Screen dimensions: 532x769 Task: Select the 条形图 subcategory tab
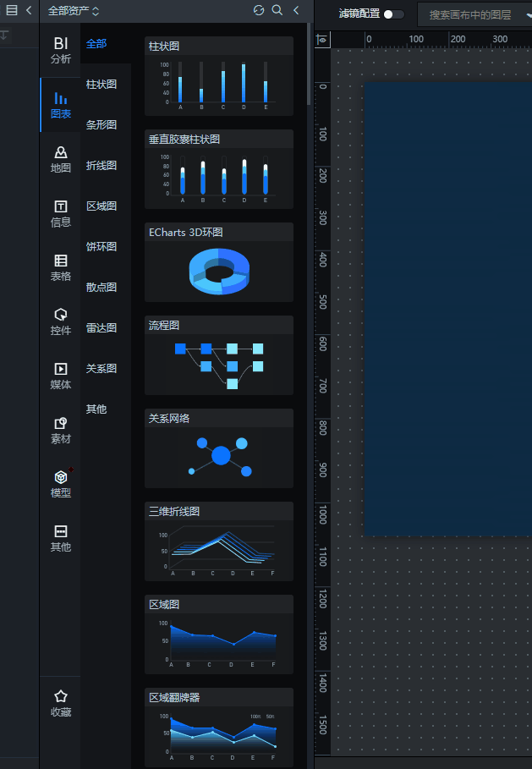tap(101, 125)
